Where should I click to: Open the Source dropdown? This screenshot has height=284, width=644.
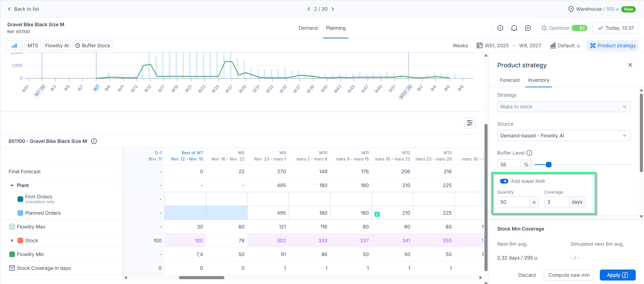tap(563, 136)
